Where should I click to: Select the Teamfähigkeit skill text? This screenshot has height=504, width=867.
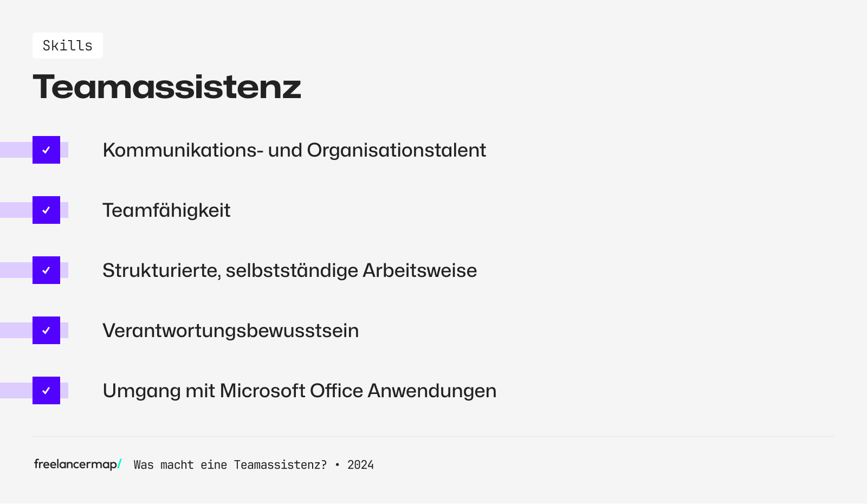(x=166, y=210)
